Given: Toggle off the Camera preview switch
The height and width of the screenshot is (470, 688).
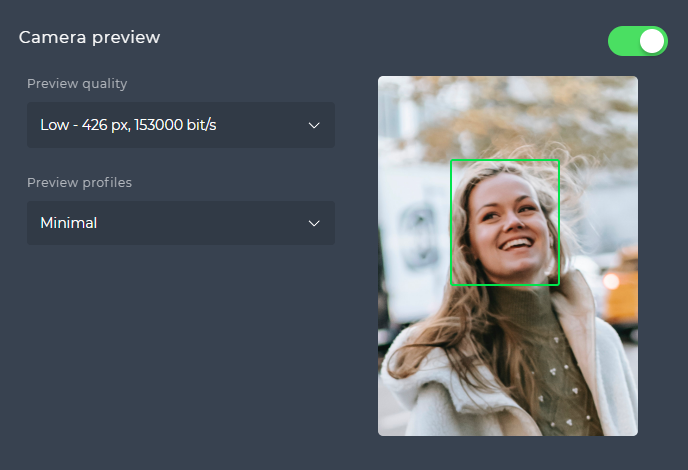Looking at the screenshot, I should point(638,41).
